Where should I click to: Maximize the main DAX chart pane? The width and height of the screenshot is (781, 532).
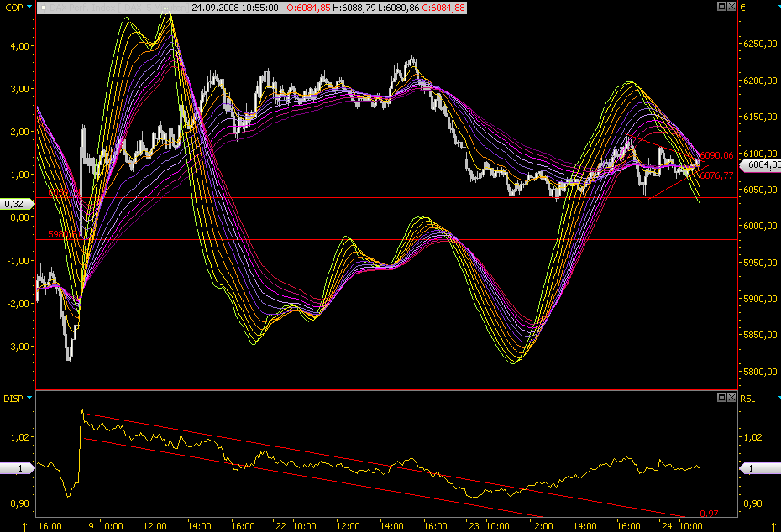[721, 7]
